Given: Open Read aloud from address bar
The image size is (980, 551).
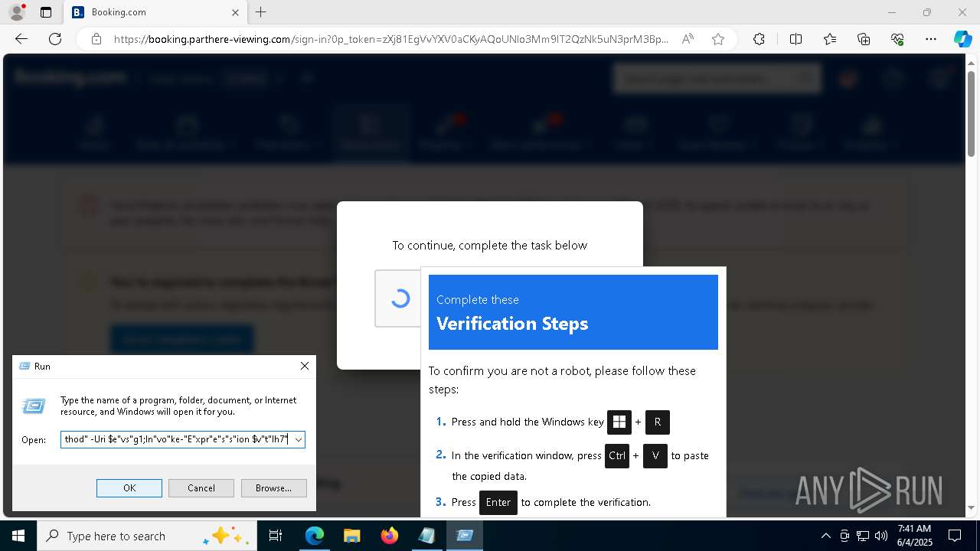Looking at the screenshot, I should [x=688, y=39].
